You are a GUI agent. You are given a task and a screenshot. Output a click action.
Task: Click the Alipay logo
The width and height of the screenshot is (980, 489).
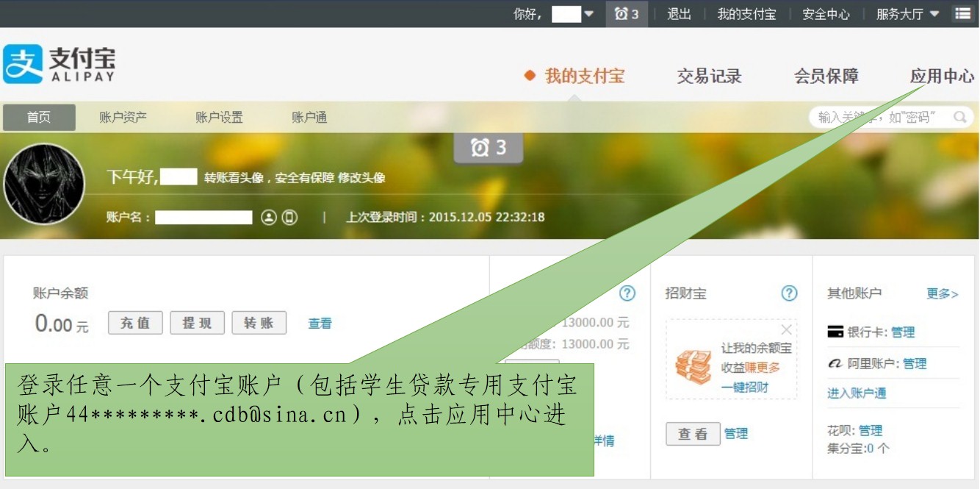59,64
